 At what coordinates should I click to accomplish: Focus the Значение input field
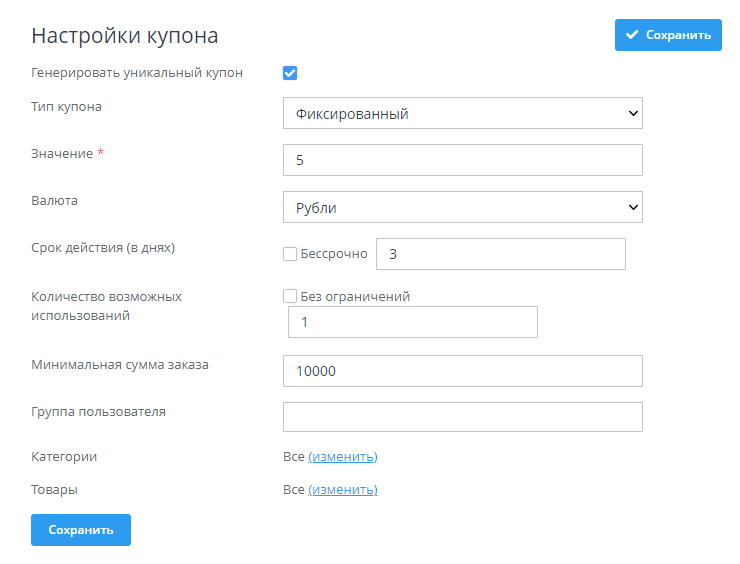[x=462, y=160]
